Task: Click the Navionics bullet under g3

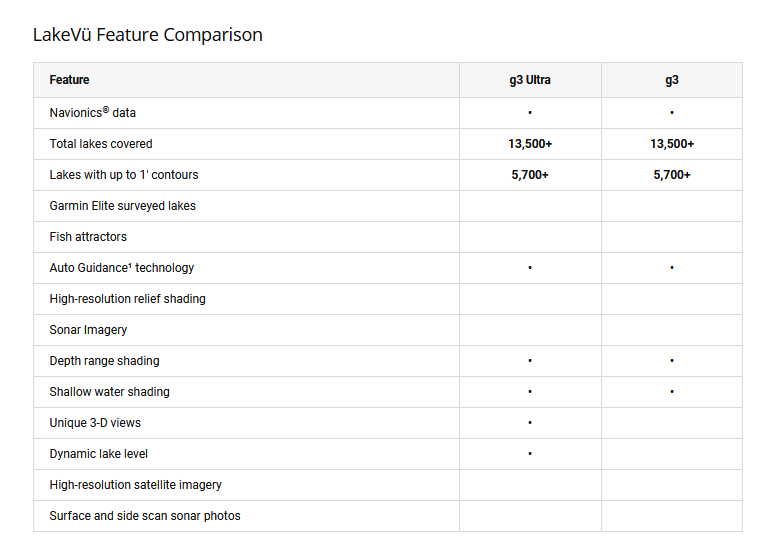Action: point(672,113)
